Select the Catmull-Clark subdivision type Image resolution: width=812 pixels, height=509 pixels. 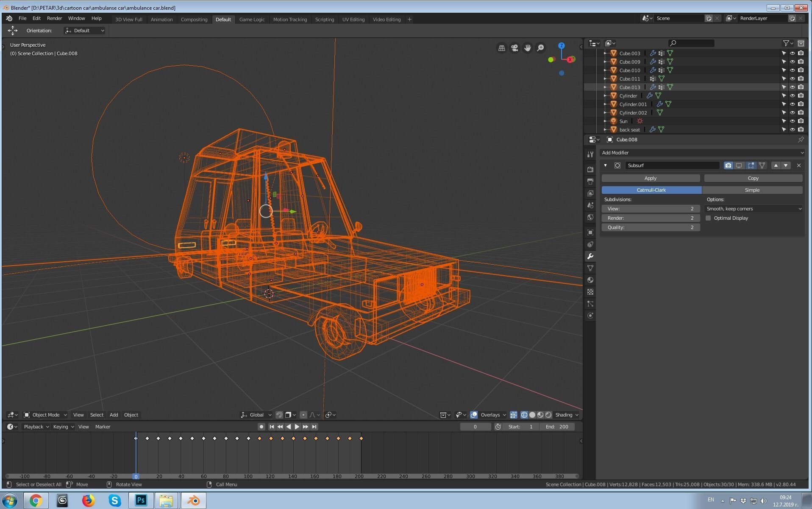pos(651,190)
